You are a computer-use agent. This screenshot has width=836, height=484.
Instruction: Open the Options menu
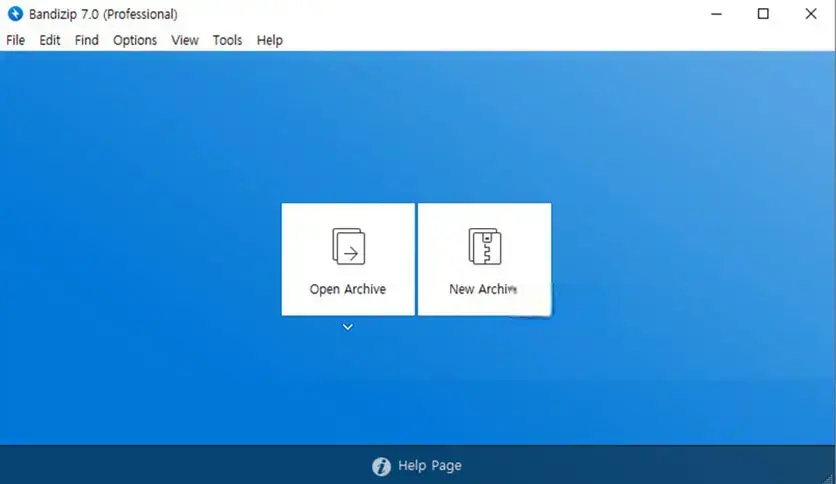click(x=135, y=40)
